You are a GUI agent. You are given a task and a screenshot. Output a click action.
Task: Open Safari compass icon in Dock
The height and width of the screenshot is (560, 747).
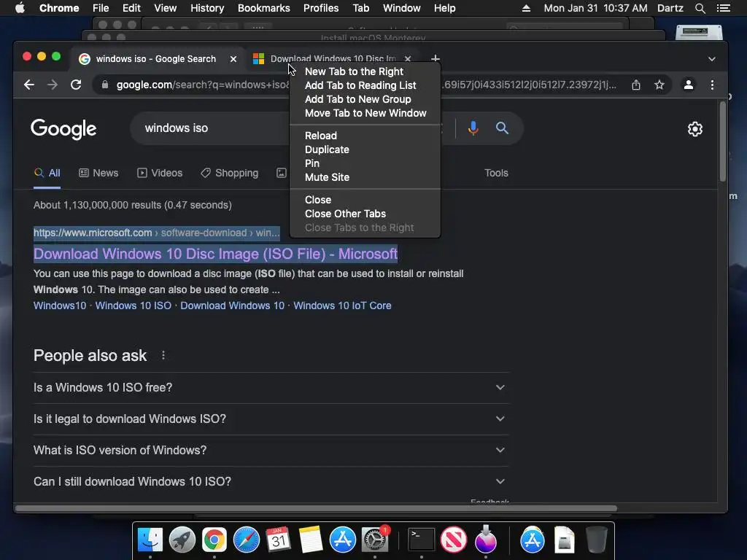tap(247, 540)
